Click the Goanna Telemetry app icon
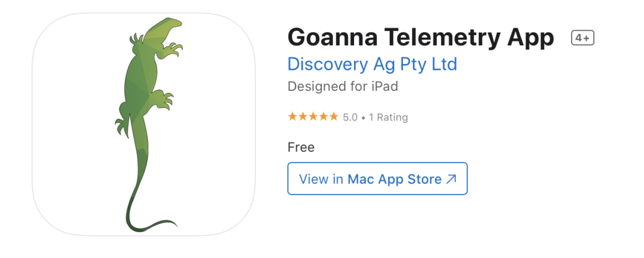 click(x=144, y=124)
